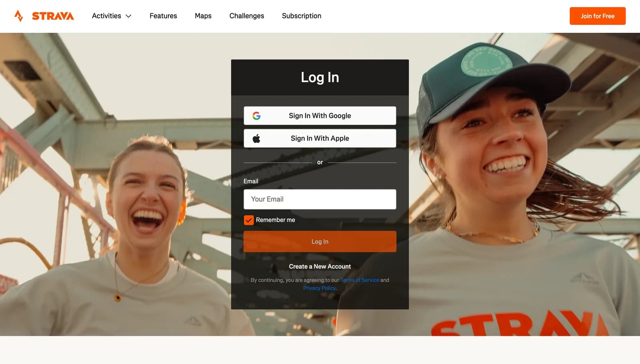Viewport: 640px width, 364px height.
Task: Open the Terms of Service link
Action: click(360, 280)
